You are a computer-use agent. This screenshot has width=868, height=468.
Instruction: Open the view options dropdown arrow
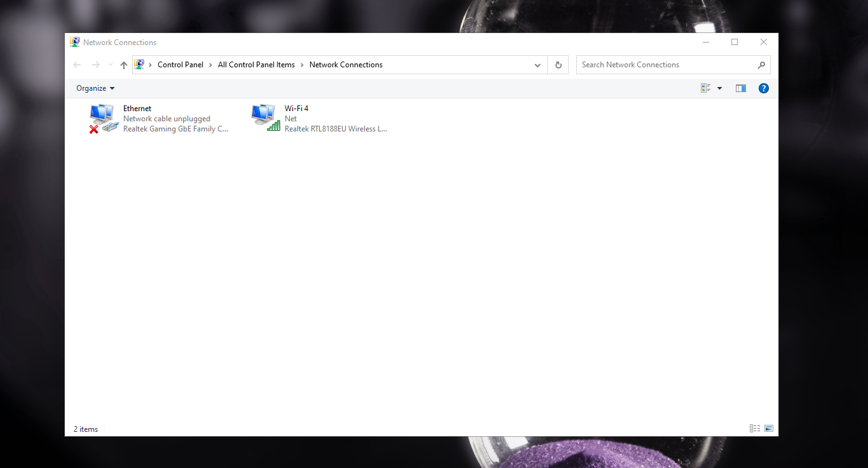pos(719,88)
